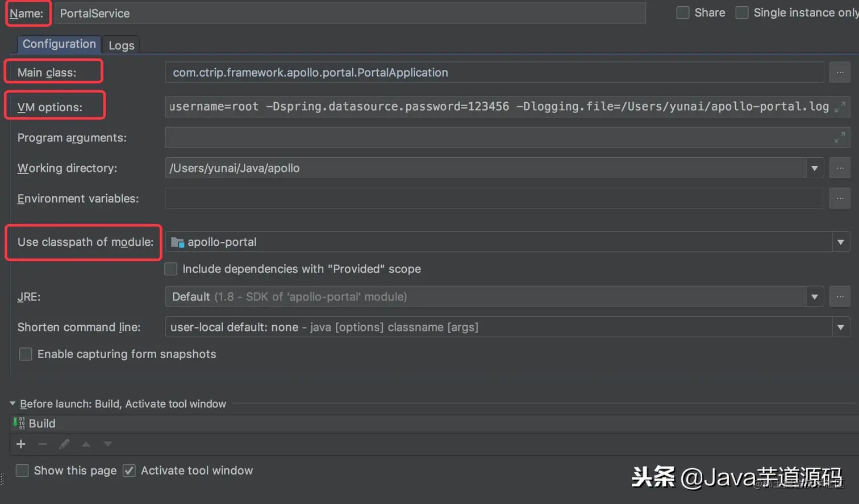
Task: Enable the Share checkbox
Action: coord(682,12)
